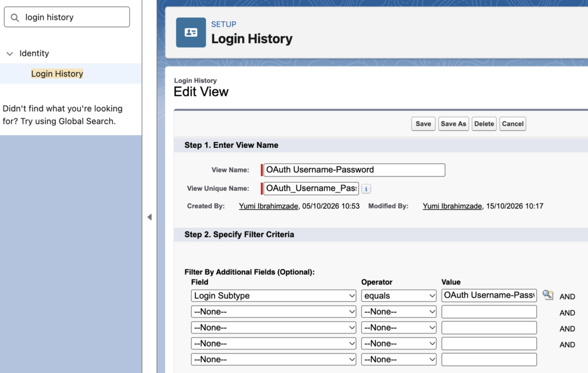Click the SETUP breadcrumb label
Screen dimensions: 588x373
[x=223, y=24]
